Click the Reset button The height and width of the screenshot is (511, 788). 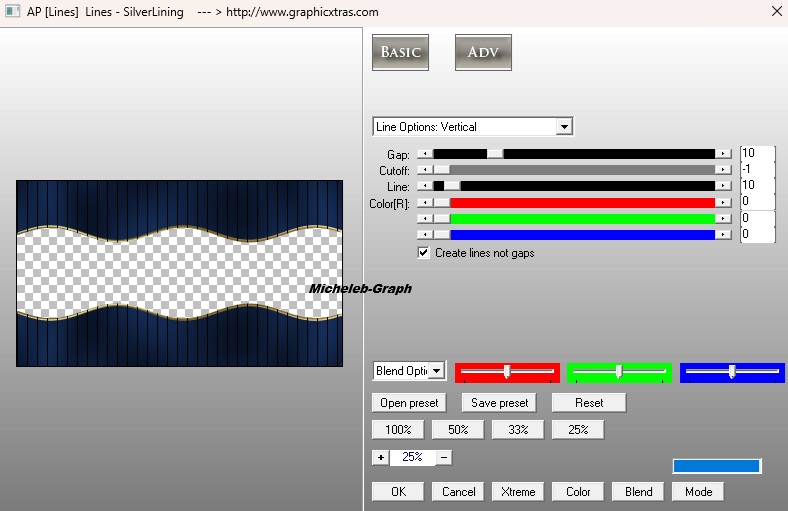pos(589,403)
